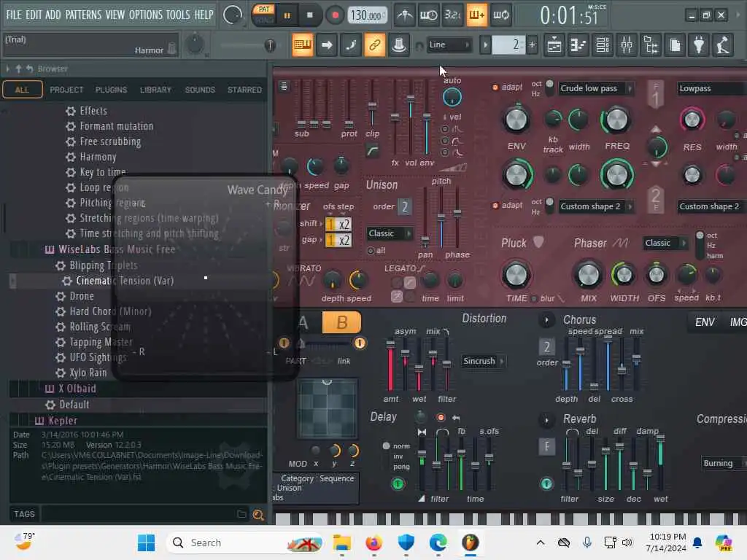Open the Channel rack icon
Image resolution: width=747 pixels, height=560 pixels.
(x=603, y=45)
